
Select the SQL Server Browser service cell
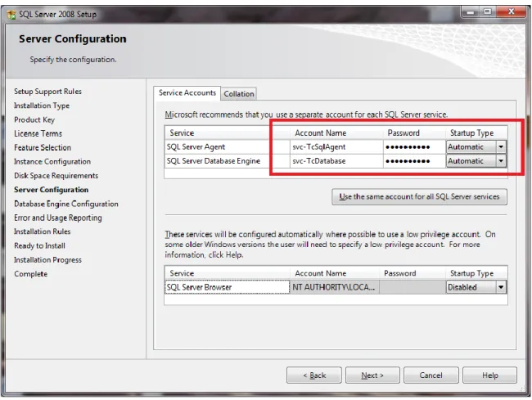(227, 287)
